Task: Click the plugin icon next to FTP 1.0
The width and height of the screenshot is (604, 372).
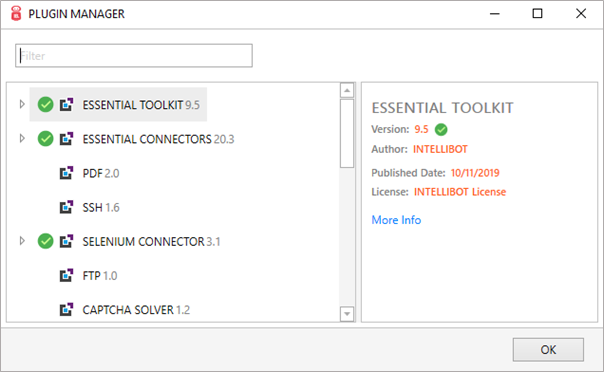Action: coord(66,275)
